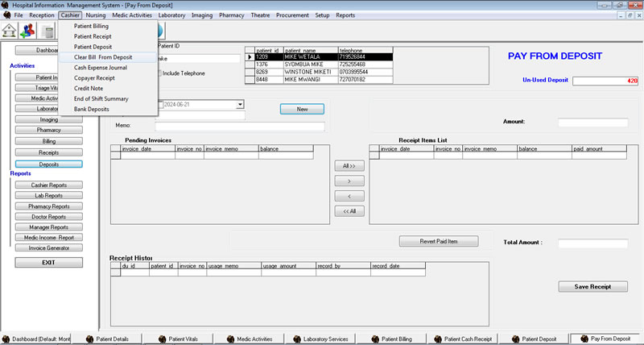This screenshot has height=345, width=644.
Task: Click the Revert Paid Item button
Action: [439, 241]
